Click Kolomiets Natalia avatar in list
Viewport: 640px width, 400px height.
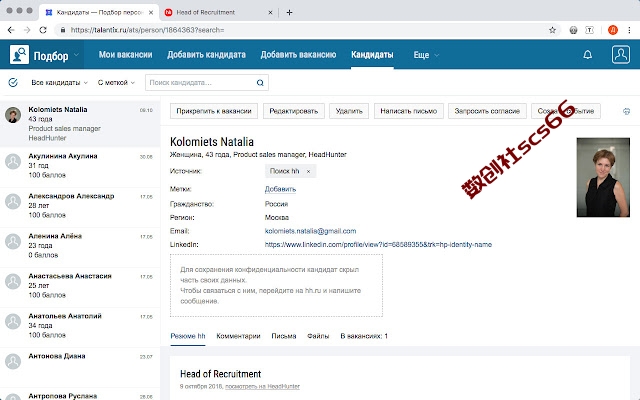[13, 115]
